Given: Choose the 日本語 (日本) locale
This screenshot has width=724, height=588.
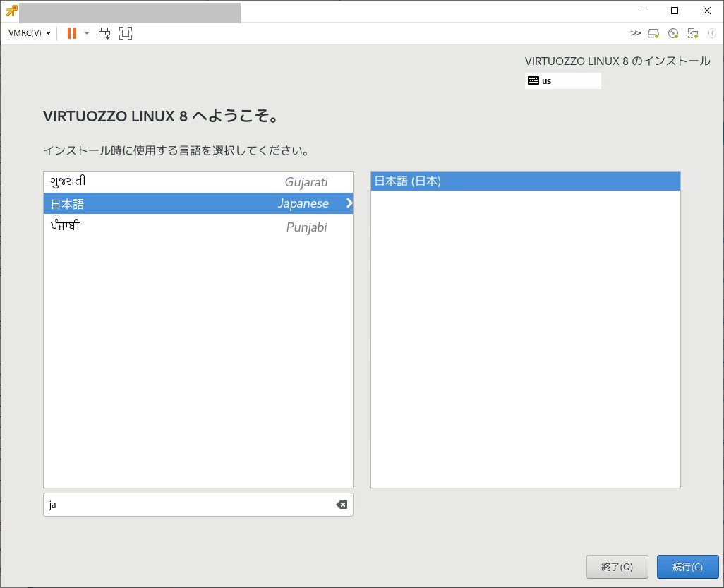Looking at the screenshot, I should 526,181.
